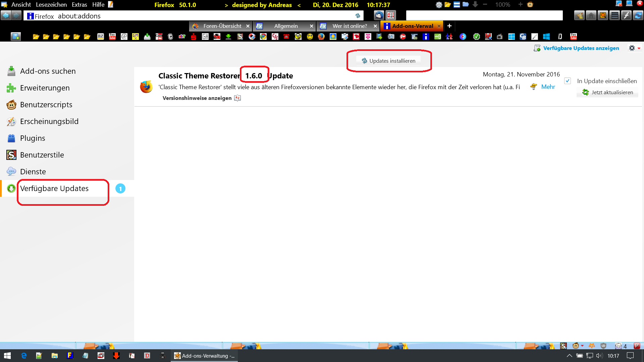Open Microsoft Edge from taskbar
The width and height of the screenshot is (644, 362).
[x=24, y=356]
